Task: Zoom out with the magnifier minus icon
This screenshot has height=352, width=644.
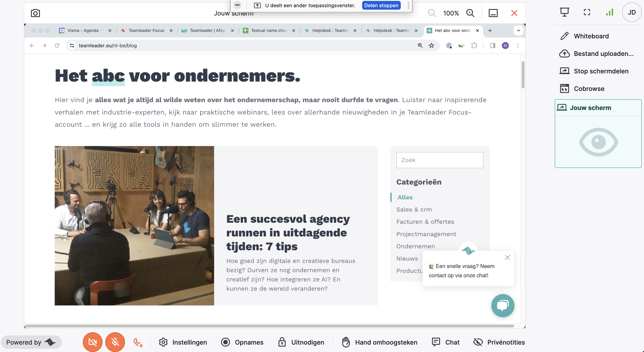Action: point(432,13)
